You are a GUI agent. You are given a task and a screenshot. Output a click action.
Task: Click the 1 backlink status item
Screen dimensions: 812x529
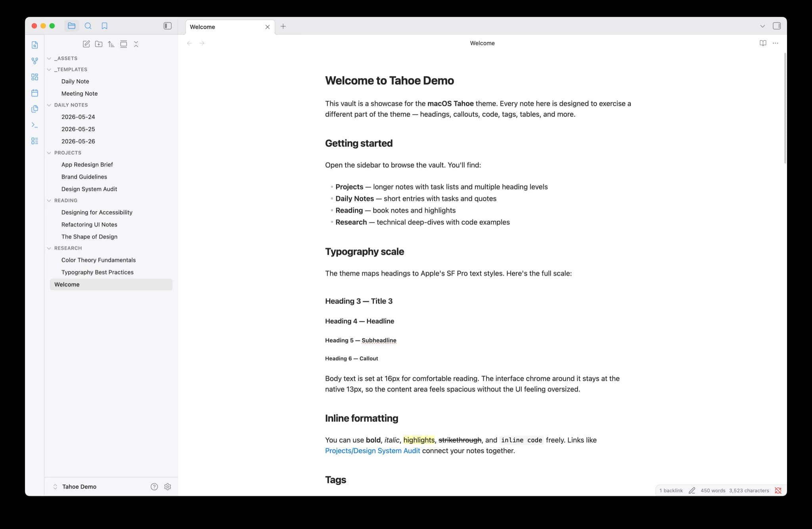tap(671, 491)
